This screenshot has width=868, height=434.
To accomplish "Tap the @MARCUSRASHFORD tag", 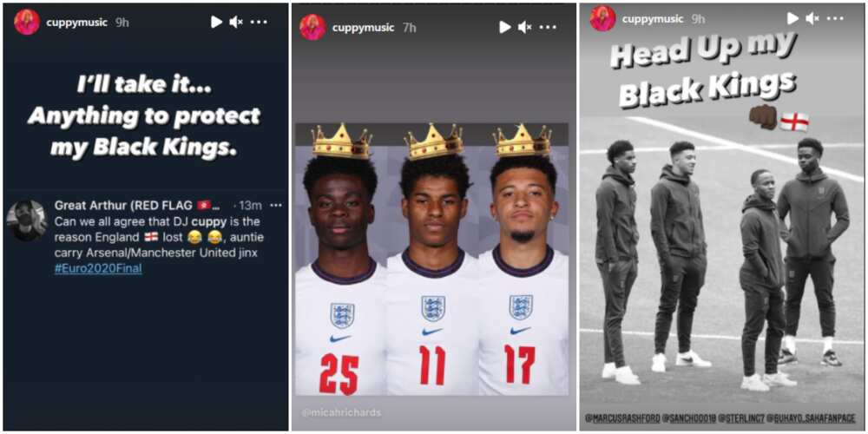I will (624, 418).
